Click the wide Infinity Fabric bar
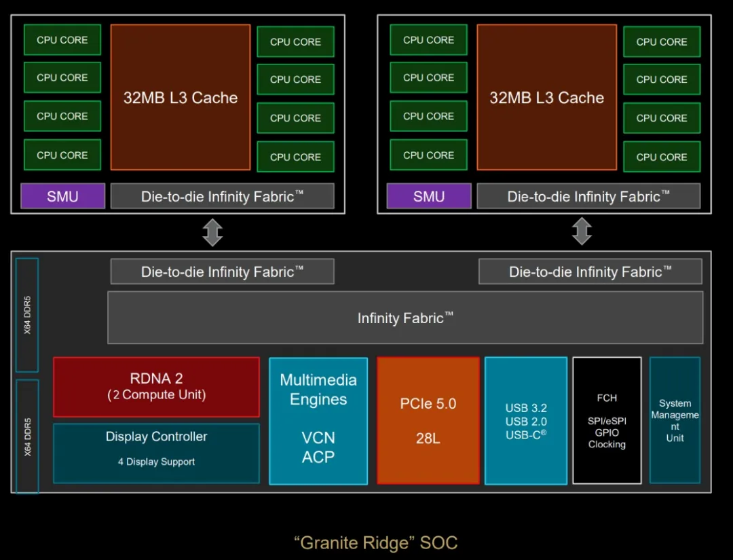Viewport: 733px width, 560px height. 405,318
